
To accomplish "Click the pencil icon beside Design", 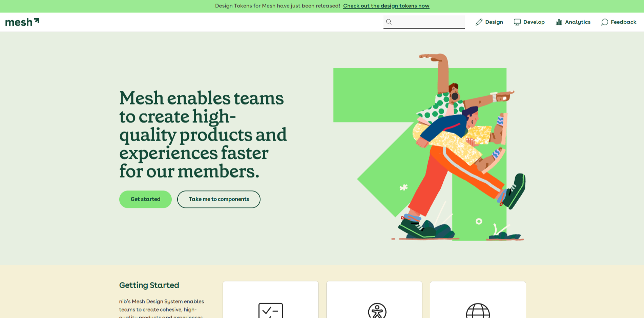I will click(x=479, y=22).
